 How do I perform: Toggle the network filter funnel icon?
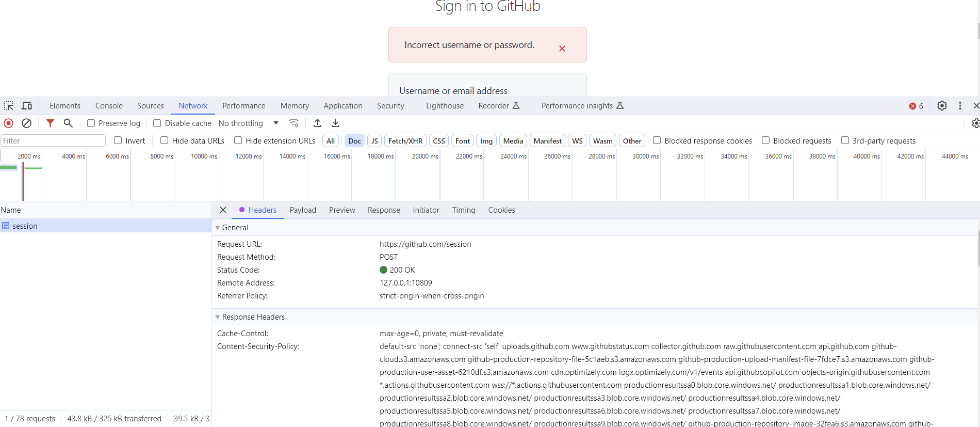pos(50,123)
